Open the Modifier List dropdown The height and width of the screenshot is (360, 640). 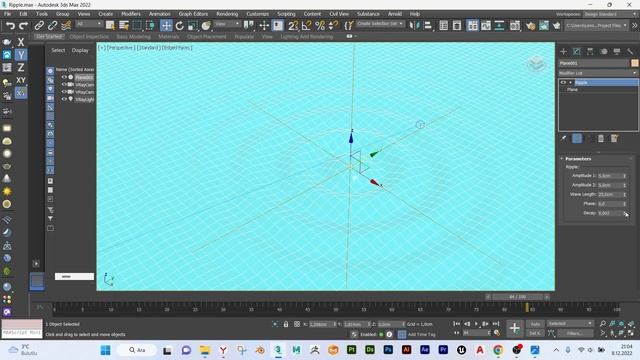598,73
